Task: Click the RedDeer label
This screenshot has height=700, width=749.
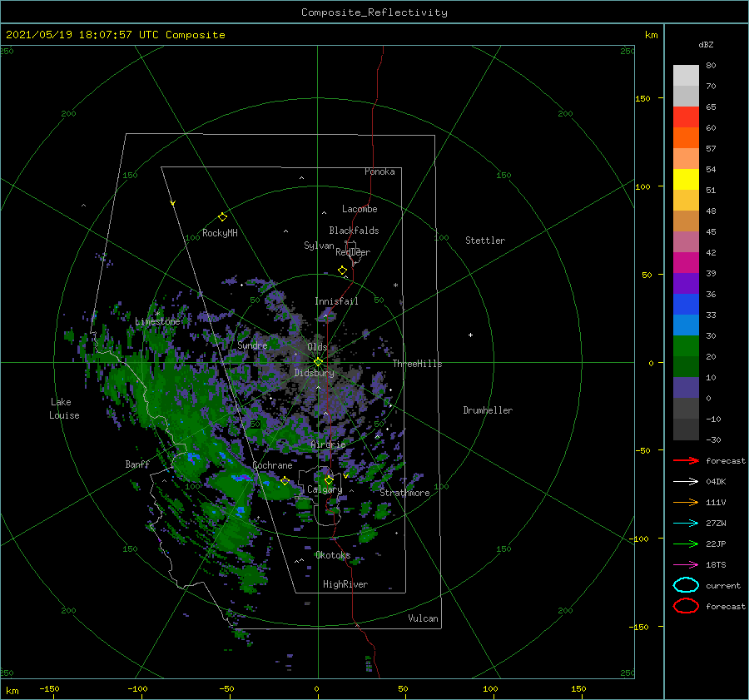Action: pyautogui.click(x=353, y=252)
